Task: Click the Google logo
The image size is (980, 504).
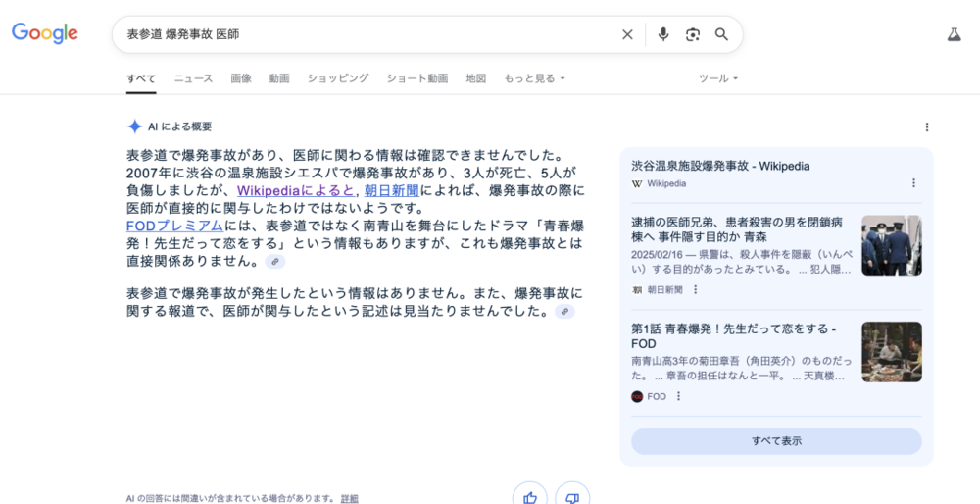Action: pyautogui.click(x=45, y=33)
